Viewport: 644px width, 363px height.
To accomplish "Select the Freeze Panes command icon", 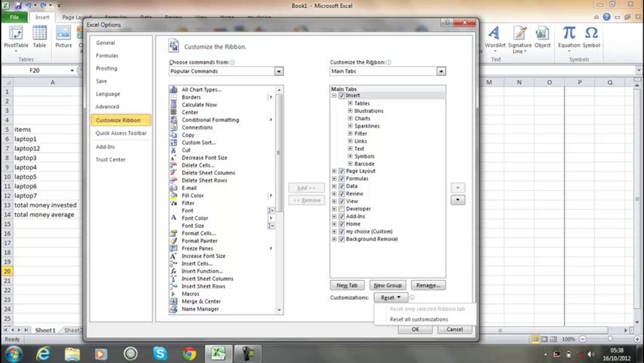I will coord(174,249).
